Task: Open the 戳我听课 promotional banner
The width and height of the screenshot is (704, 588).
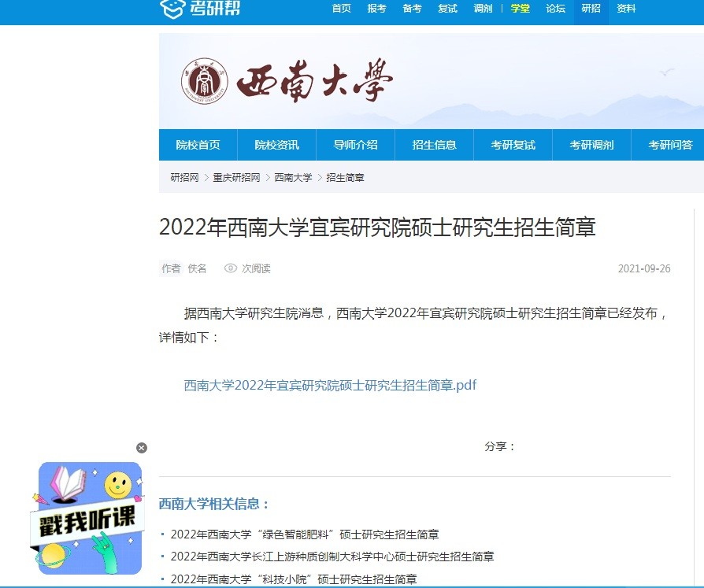Action: pyautogui.click(x=91, y=517)
